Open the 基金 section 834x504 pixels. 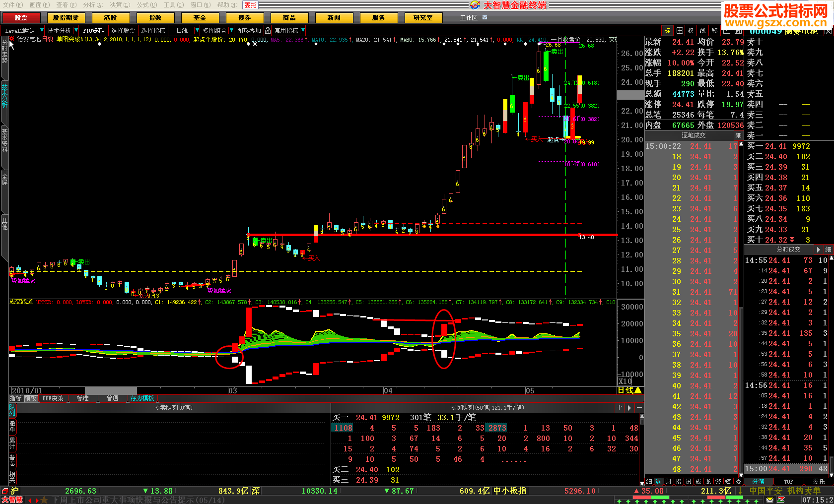click(x=200, y=18)
